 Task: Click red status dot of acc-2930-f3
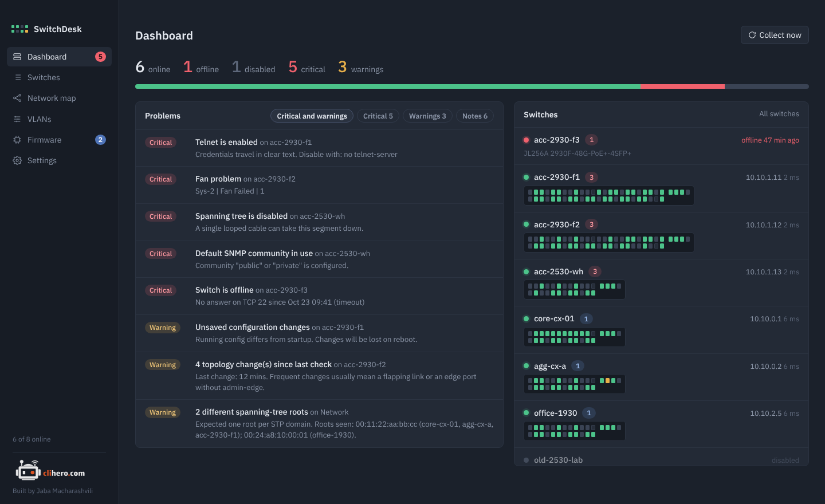(x=526, y=140)
